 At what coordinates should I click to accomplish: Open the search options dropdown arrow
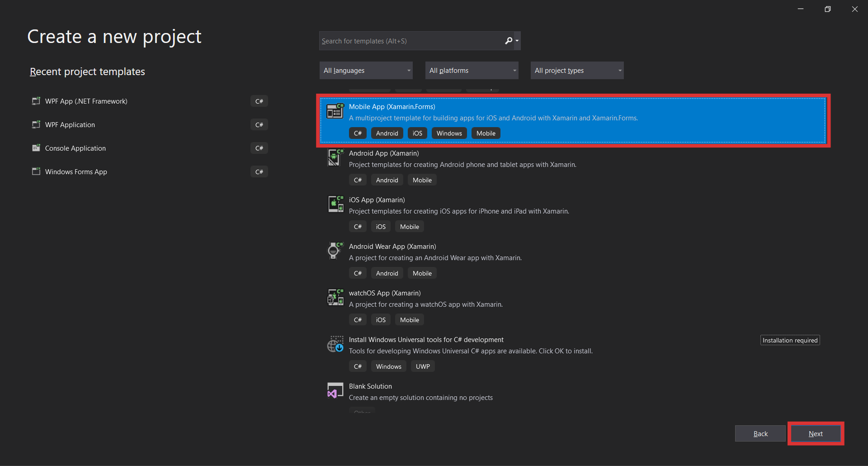(517, 41)
